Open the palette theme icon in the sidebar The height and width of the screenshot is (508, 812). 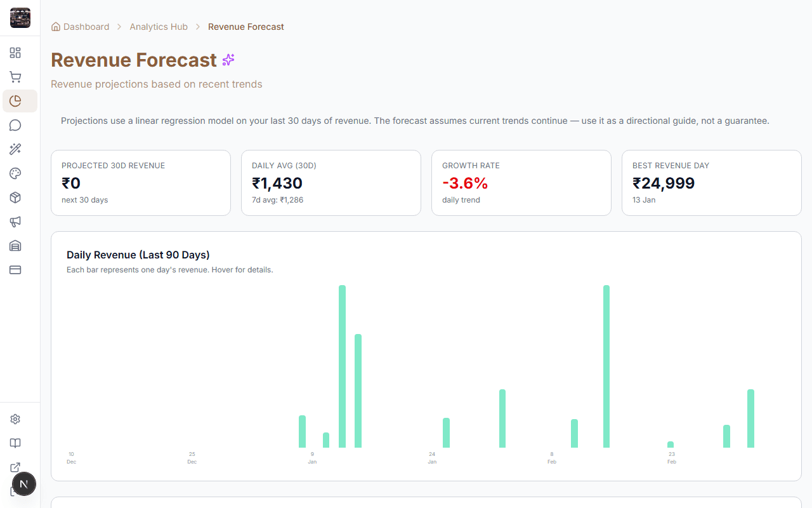15,173
